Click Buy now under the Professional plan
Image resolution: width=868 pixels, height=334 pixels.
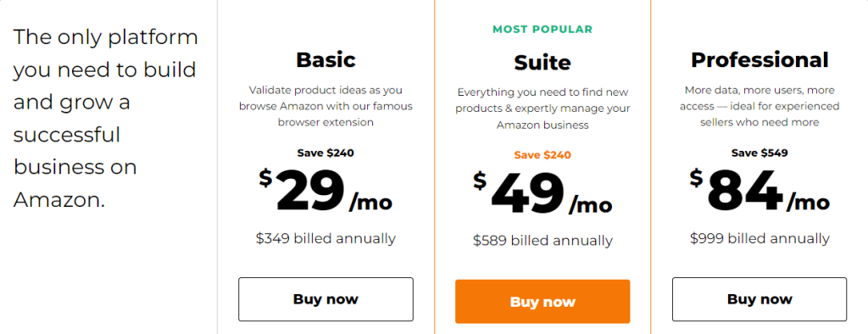coord(759,299)
